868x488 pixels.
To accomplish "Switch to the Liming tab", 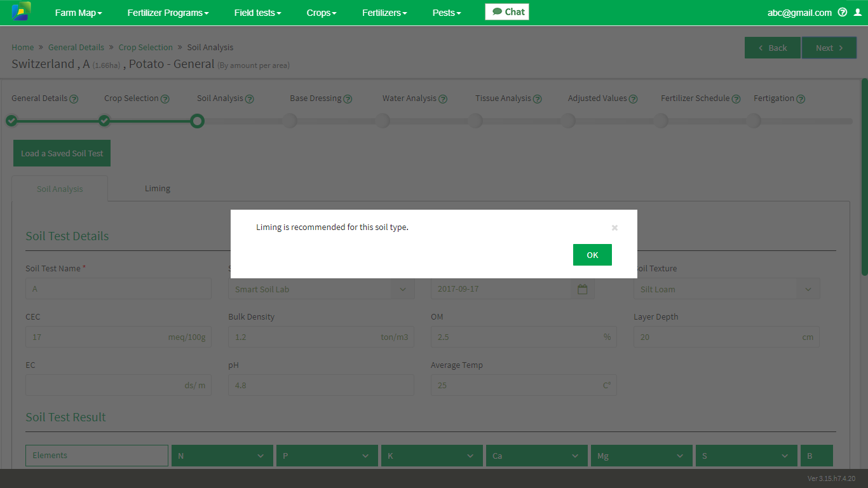I will coord(158,188).
